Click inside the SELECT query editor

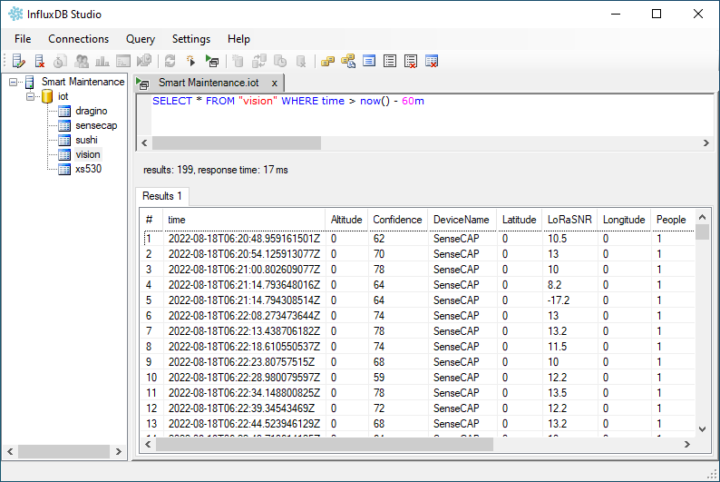[432, 116]
